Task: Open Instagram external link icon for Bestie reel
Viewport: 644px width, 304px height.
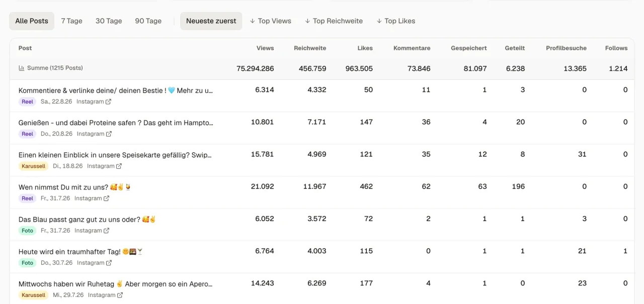Action: pyautogui.click(x=108, y=102)
